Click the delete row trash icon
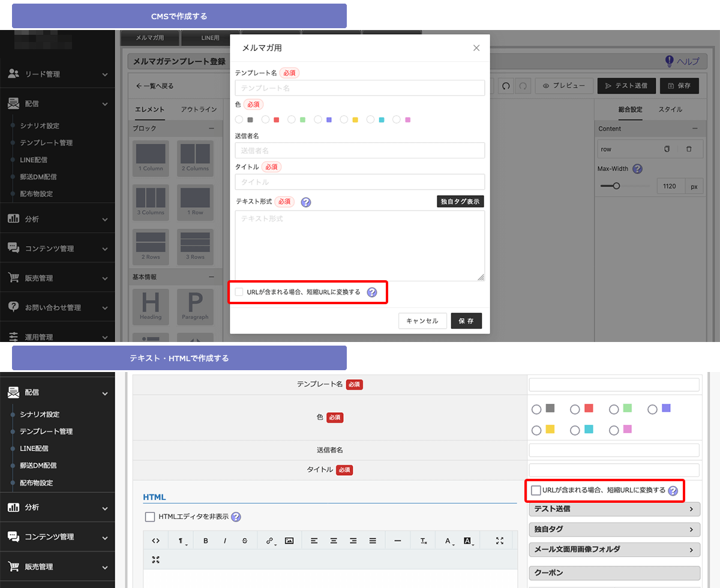Viewport: 720px width, 588px height. click(689, 149)
